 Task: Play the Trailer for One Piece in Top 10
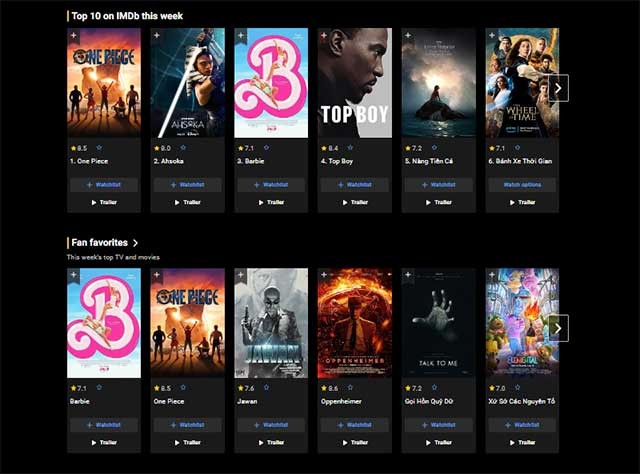point(104,203)
